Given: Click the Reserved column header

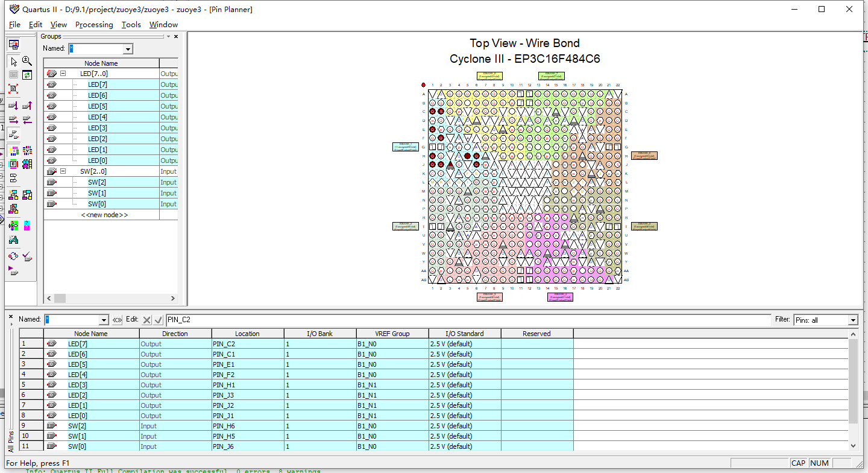Looking at the screenshot, I should [x=537, y=334].
